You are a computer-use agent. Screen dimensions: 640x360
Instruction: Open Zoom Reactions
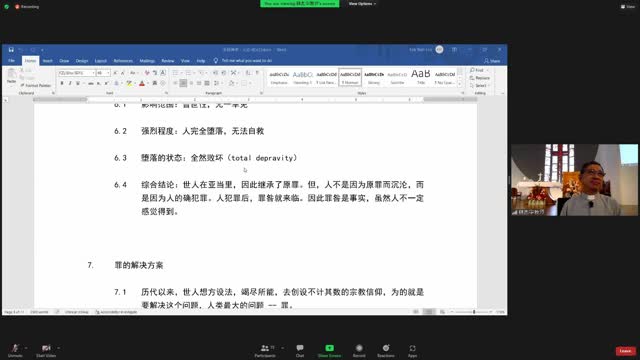386,350
